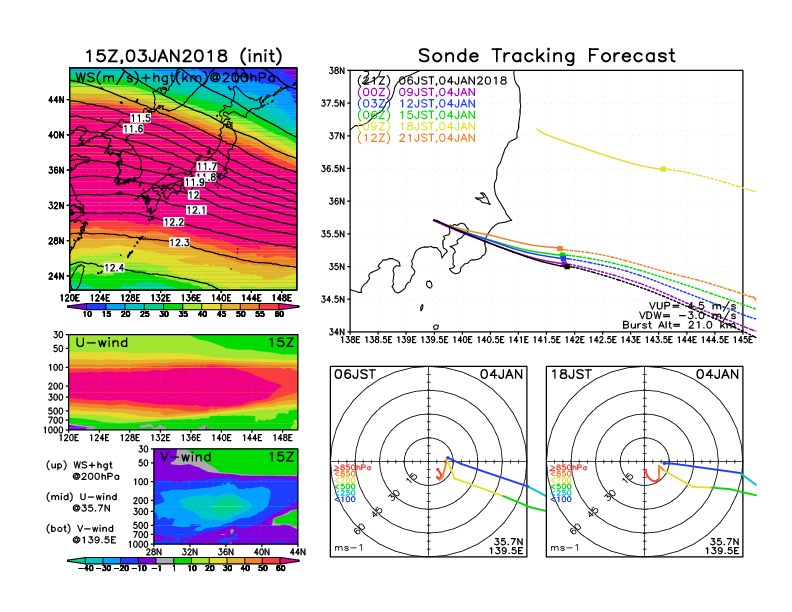Click the 'VDW= -3.0 m/s' descent rate text
This screenshot has height=612, width=792.
[687, 316]
